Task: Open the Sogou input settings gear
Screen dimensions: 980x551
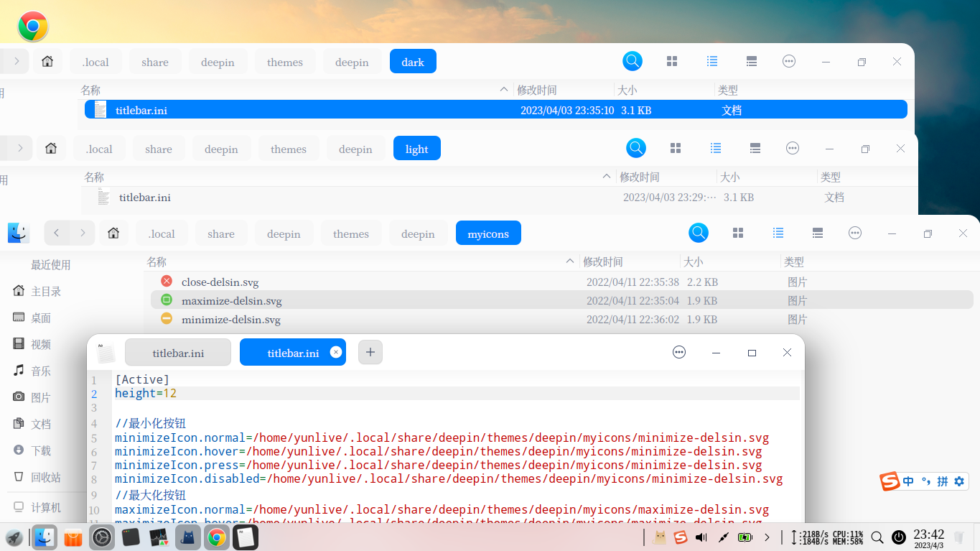Action: pyautogui.click(x=959, y=481)
